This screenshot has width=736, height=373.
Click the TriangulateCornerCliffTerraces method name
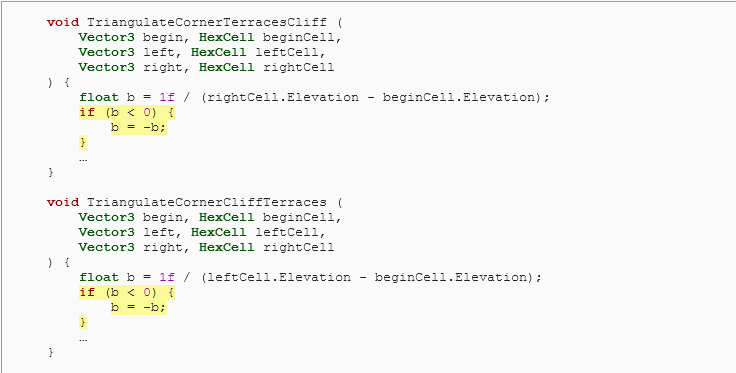tap(207, 202)
